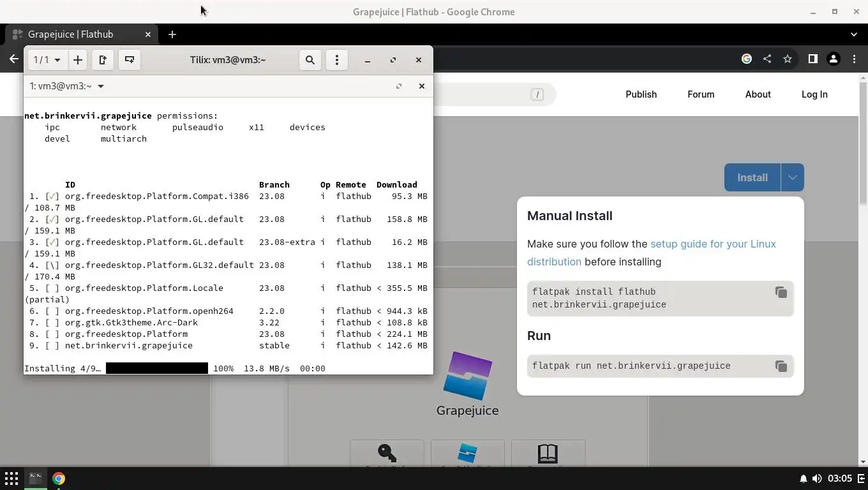Open the applications grid in the taskbar
This screenshot has width=868, height=490.
[11, 479]
